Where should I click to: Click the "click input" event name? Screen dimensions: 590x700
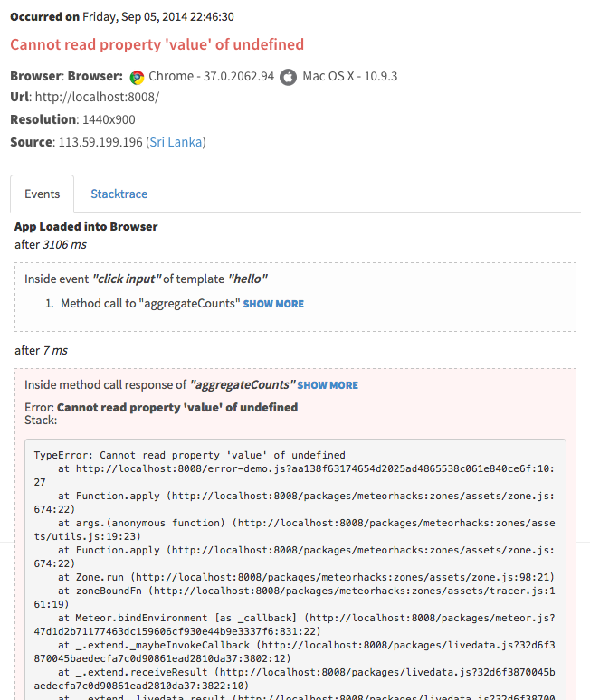127,279
